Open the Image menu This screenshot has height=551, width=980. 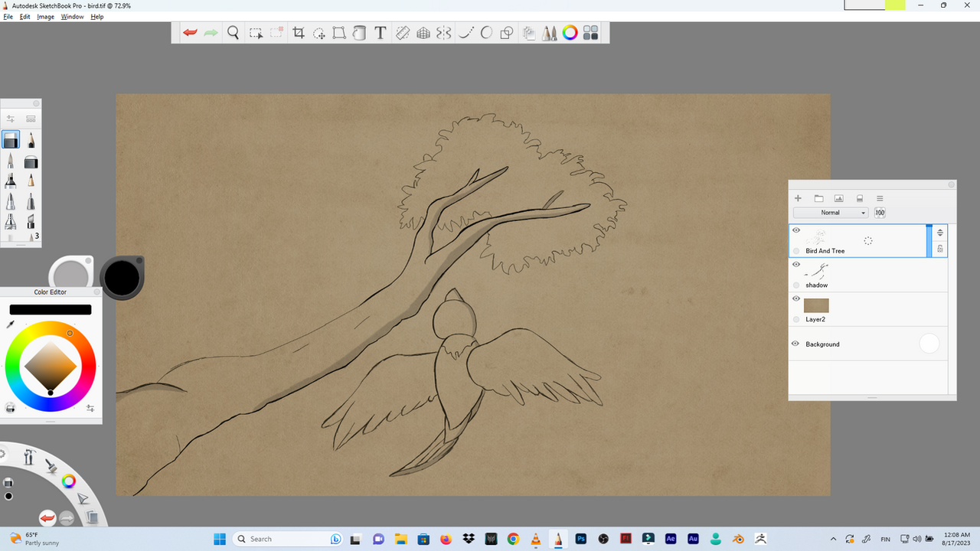coord(46,17)
